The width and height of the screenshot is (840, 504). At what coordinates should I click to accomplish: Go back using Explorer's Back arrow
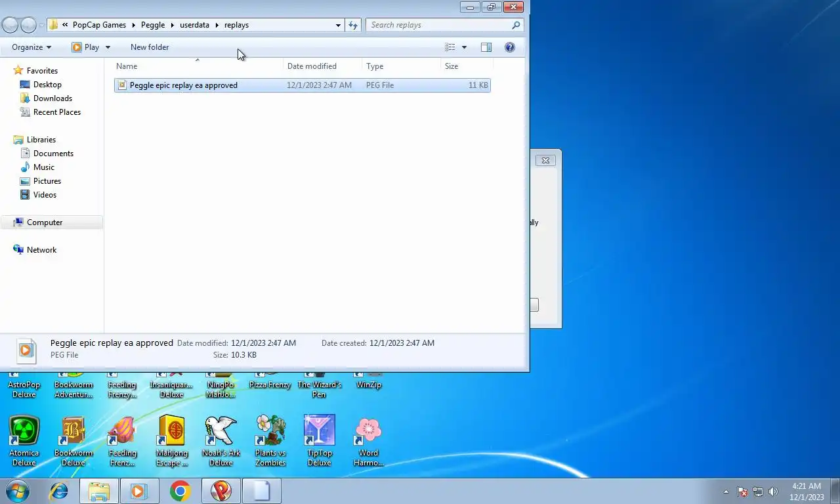pyautogui.click(x=10, y=25)
